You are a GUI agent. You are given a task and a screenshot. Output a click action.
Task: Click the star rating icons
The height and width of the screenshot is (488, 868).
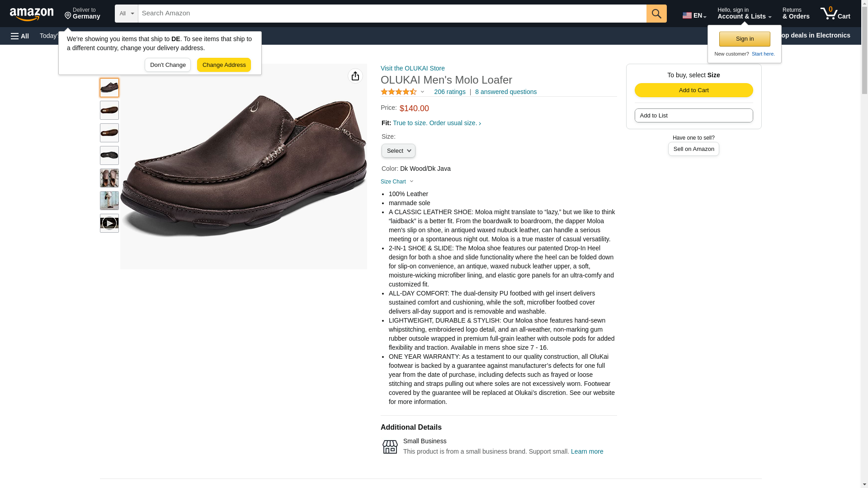(x=399, y=92)
